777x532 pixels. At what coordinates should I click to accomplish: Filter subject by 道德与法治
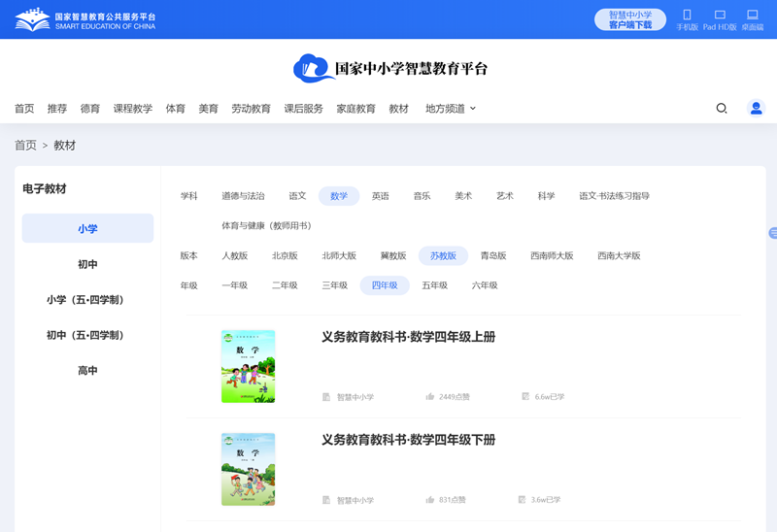pyautogui.click(x=244, y=196)
